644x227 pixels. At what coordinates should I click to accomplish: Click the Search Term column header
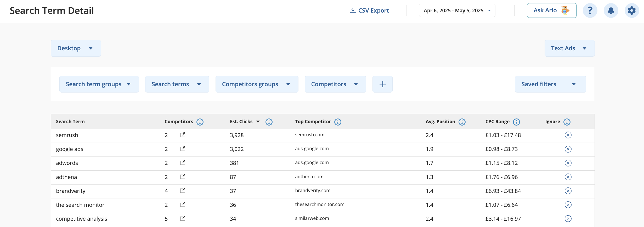click(x=70, y=122)
